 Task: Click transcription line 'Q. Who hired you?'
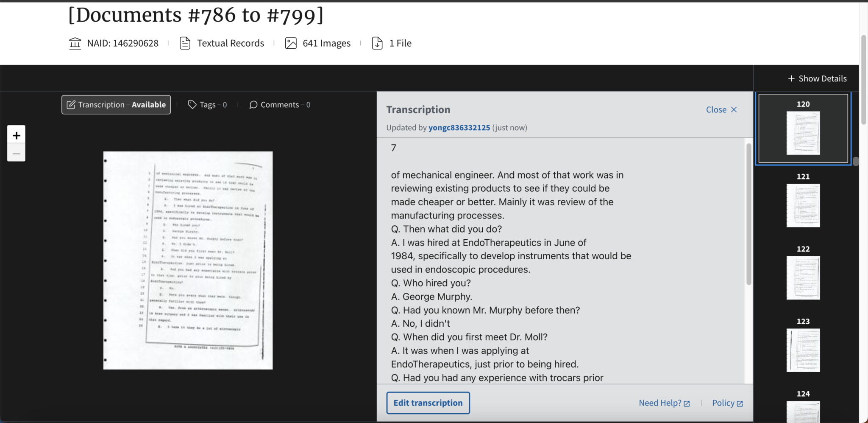(431, 283)
